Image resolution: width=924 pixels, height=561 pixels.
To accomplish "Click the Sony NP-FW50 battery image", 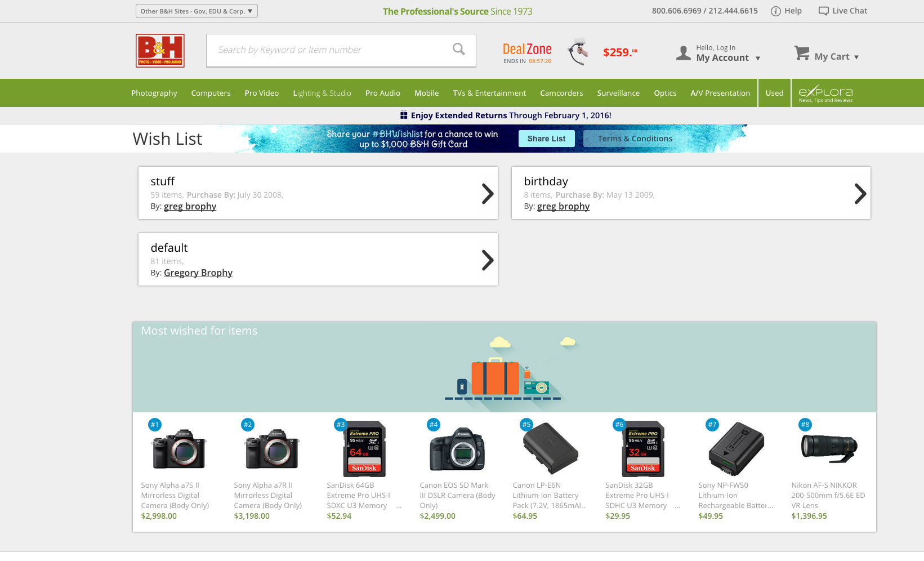I will 736,449.
